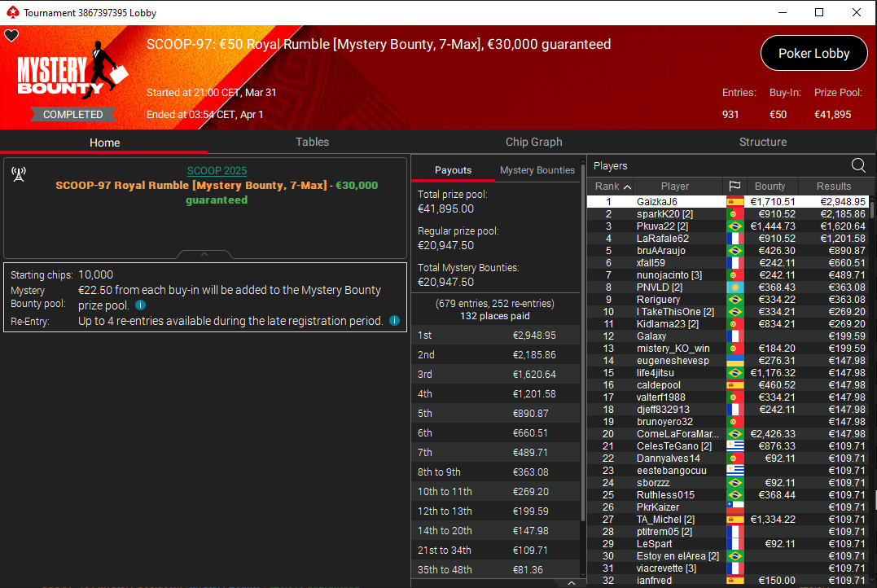The height and width of the screenshot is (588, 877).
Task: Open the Structure tab
Action: [x=763, y=142]
